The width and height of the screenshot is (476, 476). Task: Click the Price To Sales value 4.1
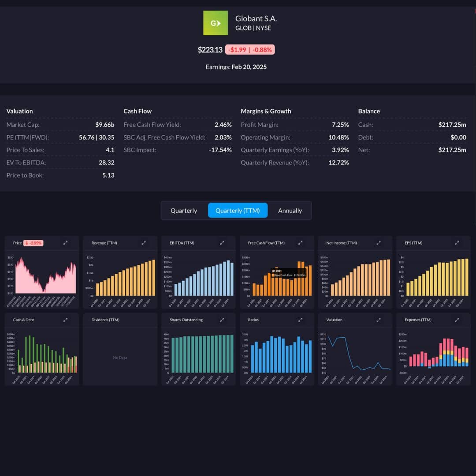[x=110, y=150]
